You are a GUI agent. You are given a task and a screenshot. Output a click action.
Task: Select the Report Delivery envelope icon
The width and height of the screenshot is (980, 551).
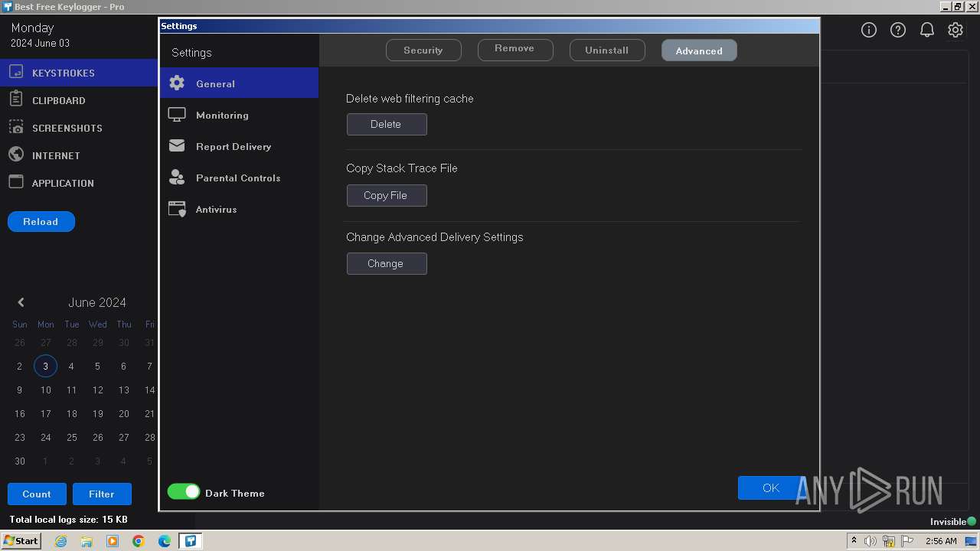(177, 145)
